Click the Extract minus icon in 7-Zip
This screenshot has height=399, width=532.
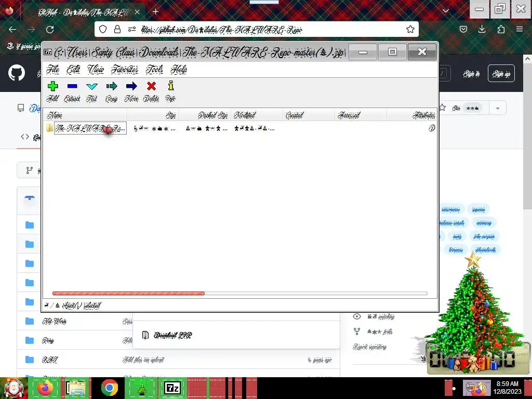click(x=72, y=86)
